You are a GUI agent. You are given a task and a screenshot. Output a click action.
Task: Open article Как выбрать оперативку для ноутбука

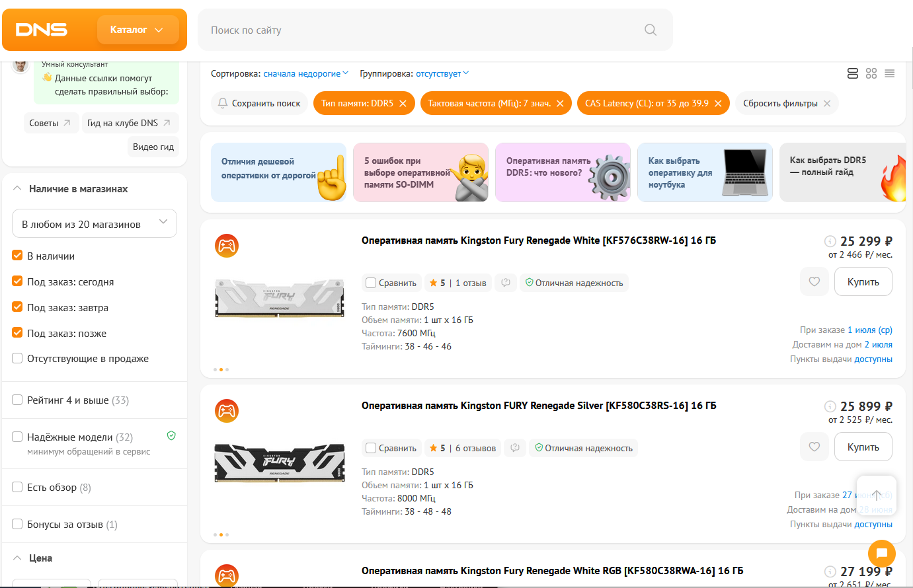point(705,172)
